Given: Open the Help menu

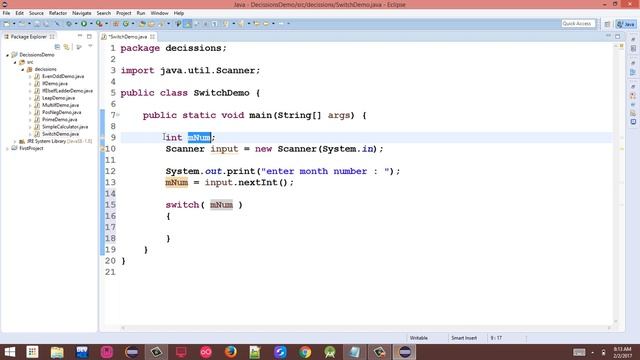Looking at the screenshot, I should [x=179, y=13].
